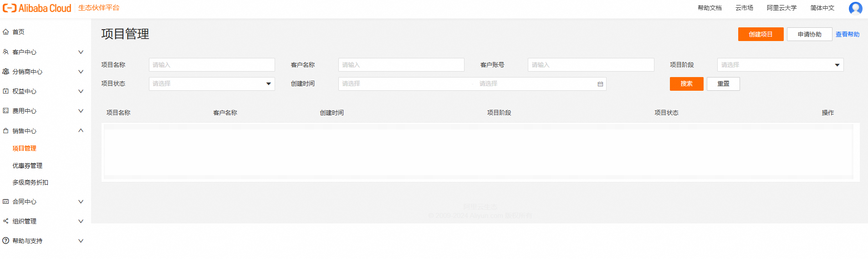The image size is (868, 259).
Task: Collapse the 销售中心 menu chevron
Action: (81, 130)
